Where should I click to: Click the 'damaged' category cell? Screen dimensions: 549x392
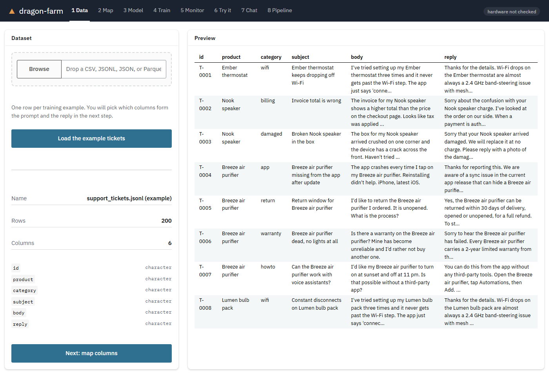pos(271,134)
